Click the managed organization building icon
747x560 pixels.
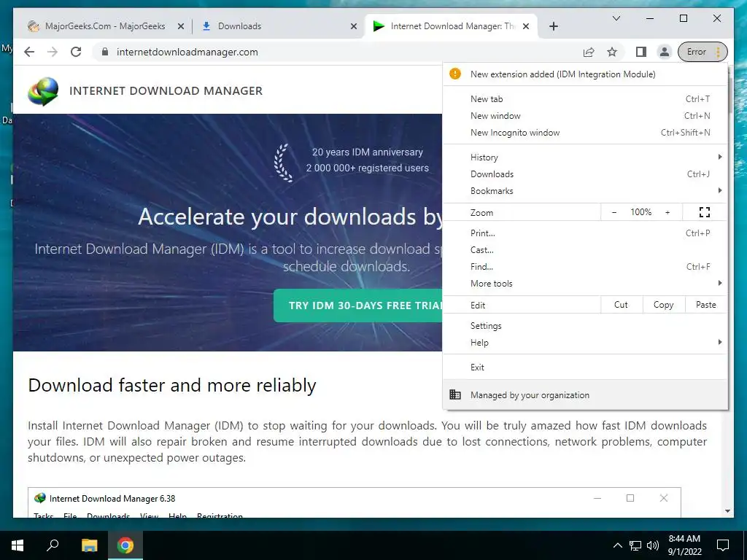[455, 394]
